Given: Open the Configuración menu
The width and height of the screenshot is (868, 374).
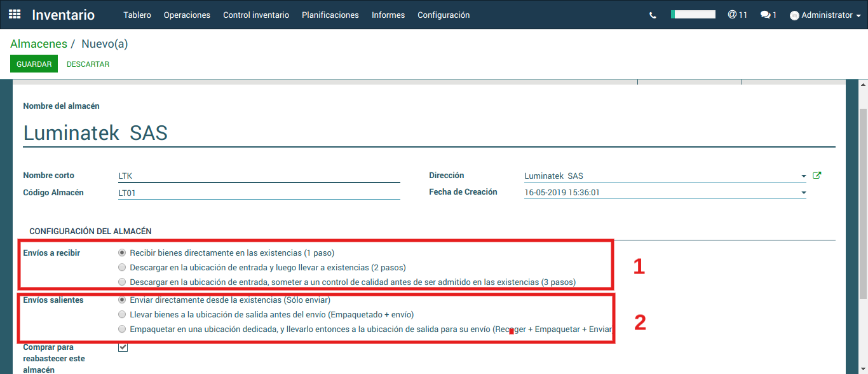Looking at the screenshot, I should pyautogui.click(x=444, y=15).
